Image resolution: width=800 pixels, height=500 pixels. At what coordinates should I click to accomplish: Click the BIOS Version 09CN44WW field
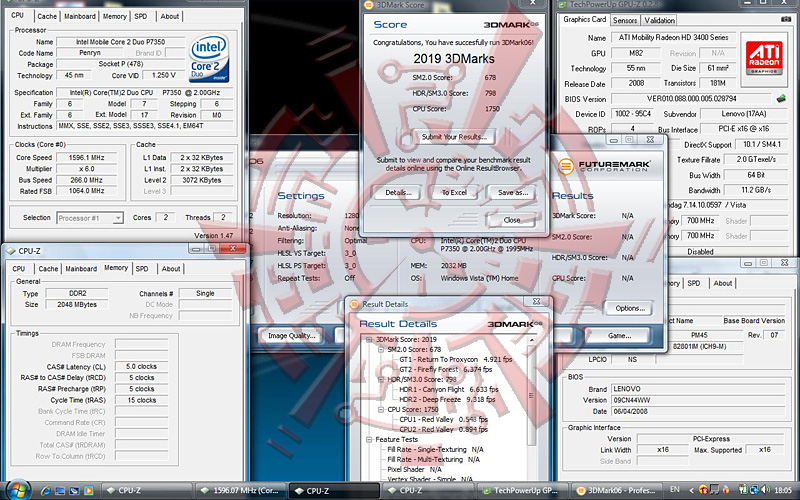[x=697, y=400]
